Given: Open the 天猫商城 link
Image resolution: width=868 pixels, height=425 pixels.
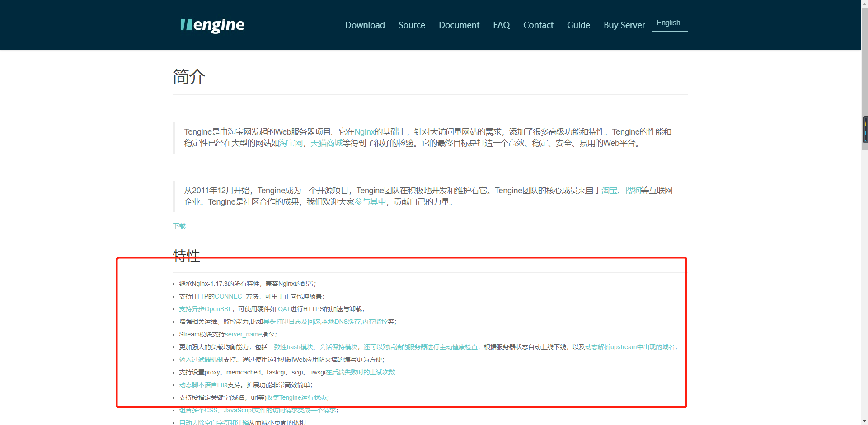Looking at the screenshot, I should point(326,143).
